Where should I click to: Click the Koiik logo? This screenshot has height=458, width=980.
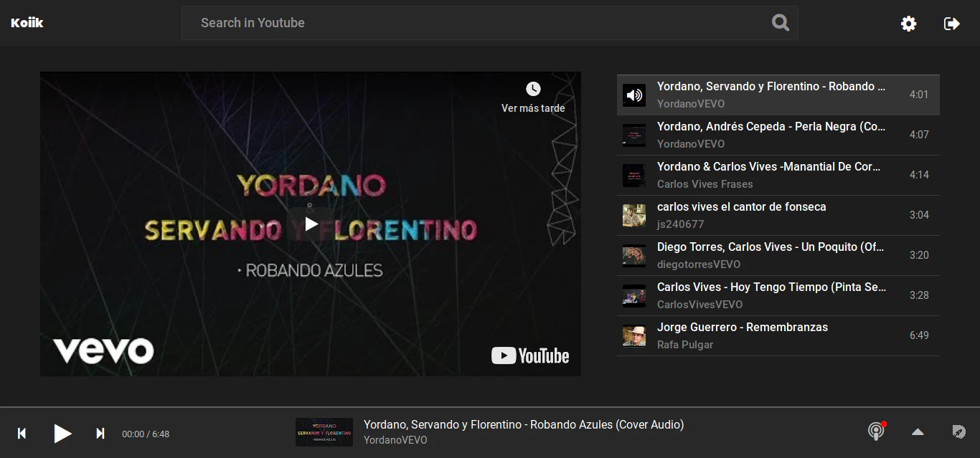[x=27, y=23]
